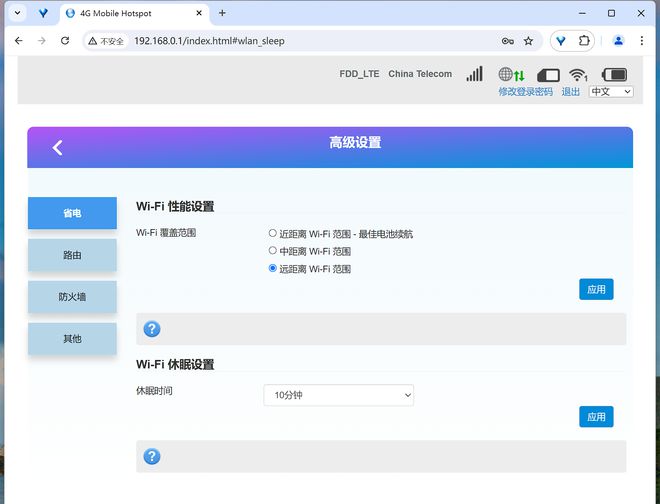The width and height of the screenshot is (660, 504).
Task: Switch to the 省电 tab
Action: (72, 213)
